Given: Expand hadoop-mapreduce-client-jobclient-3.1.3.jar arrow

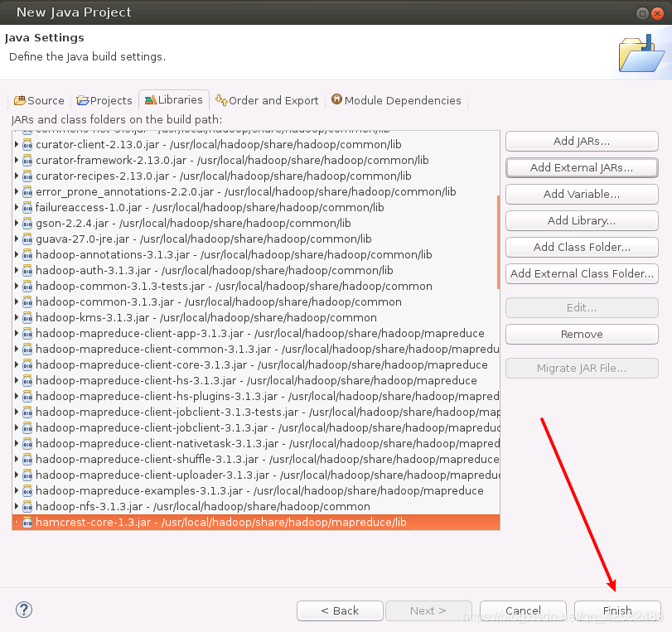Looking at the screenshot, I should pos(17,427).
